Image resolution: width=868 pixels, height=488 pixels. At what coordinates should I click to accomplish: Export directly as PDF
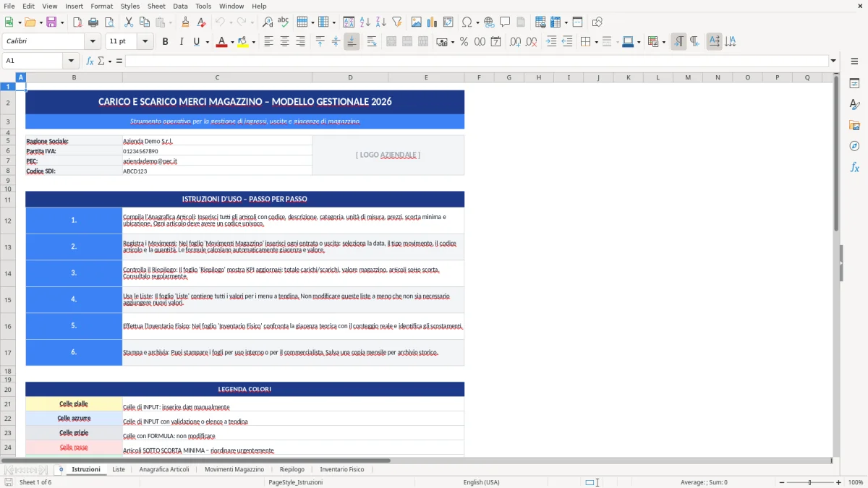(x=77, y=22)
